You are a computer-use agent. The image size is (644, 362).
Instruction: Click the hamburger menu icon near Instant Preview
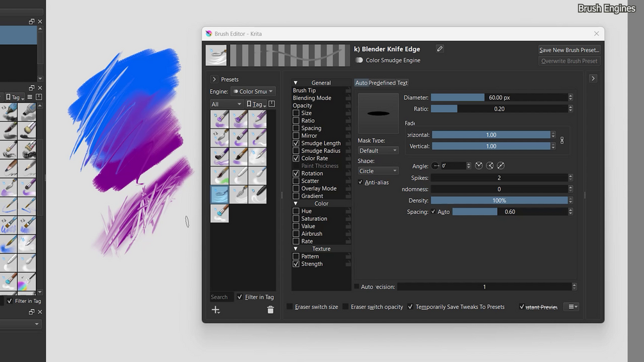(571, 307)
